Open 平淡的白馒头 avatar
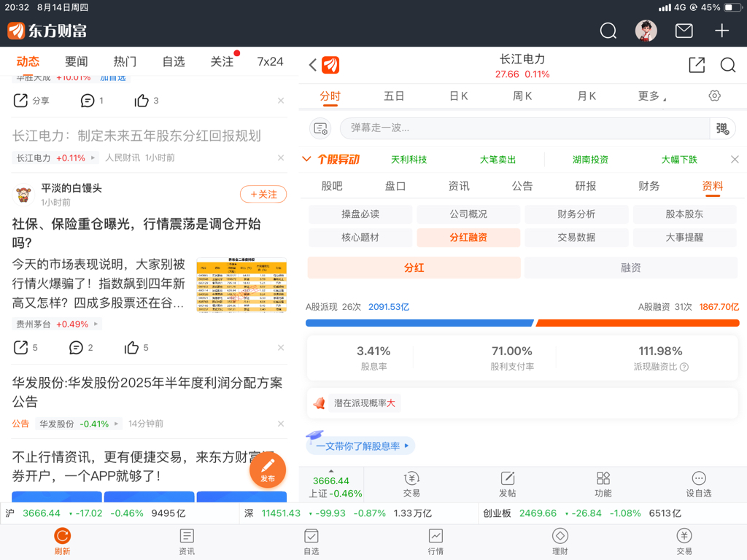Viewport: 747px width, 560px height. click(23, 194)
